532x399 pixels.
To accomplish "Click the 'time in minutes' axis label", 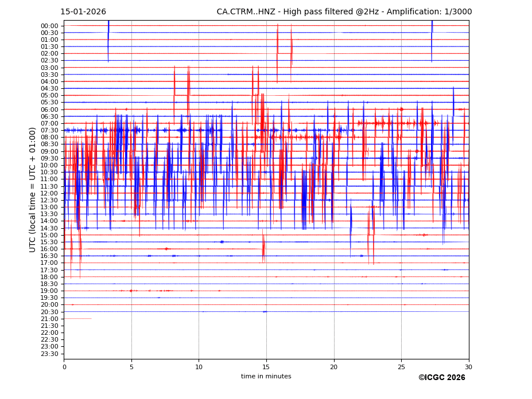I will (266, 377).
